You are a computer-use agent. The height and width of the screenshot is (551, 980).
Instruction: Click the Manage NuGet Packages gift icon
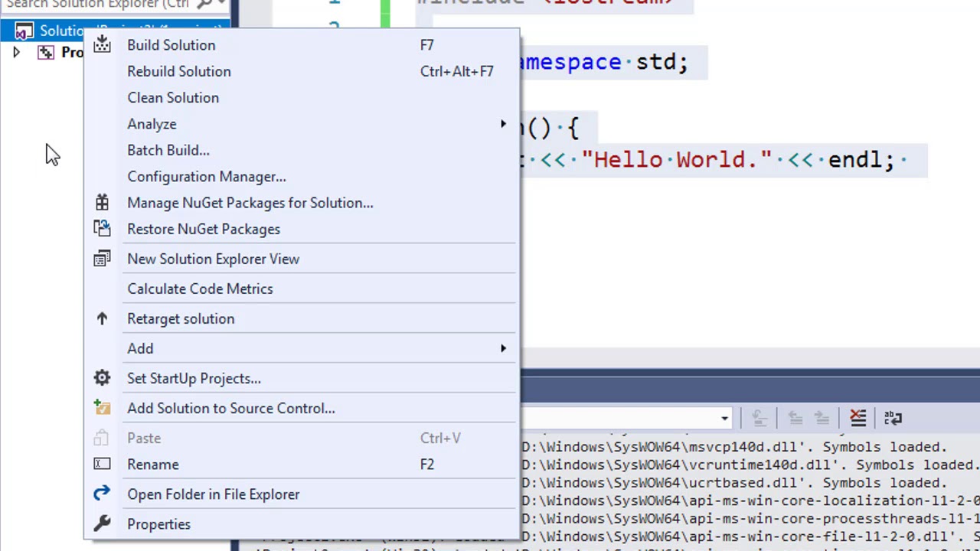pos(102,203)
